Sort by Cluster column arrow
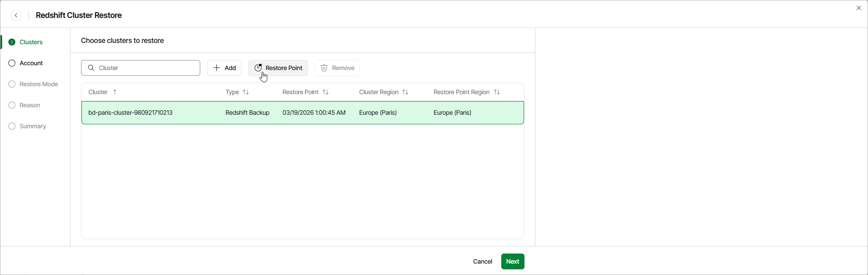Viewport: 868px width, 275px height. click(115, 92)
